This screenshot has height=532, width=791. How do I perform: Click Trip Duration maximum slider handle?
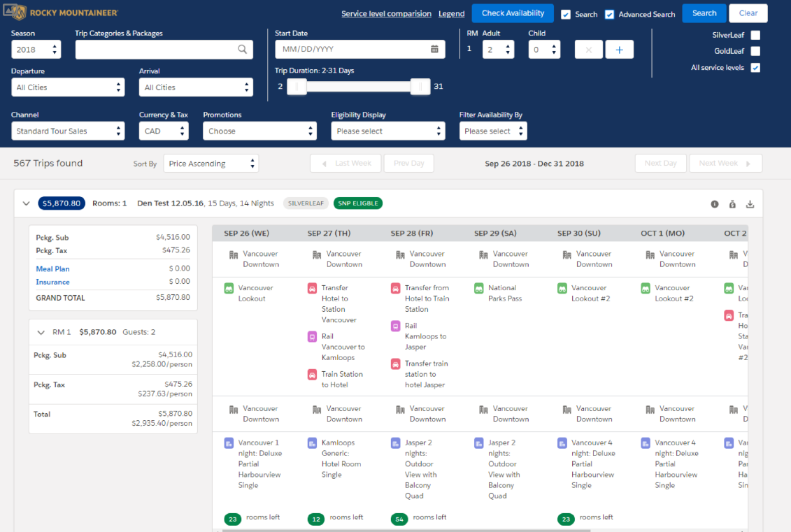(420, 87)
